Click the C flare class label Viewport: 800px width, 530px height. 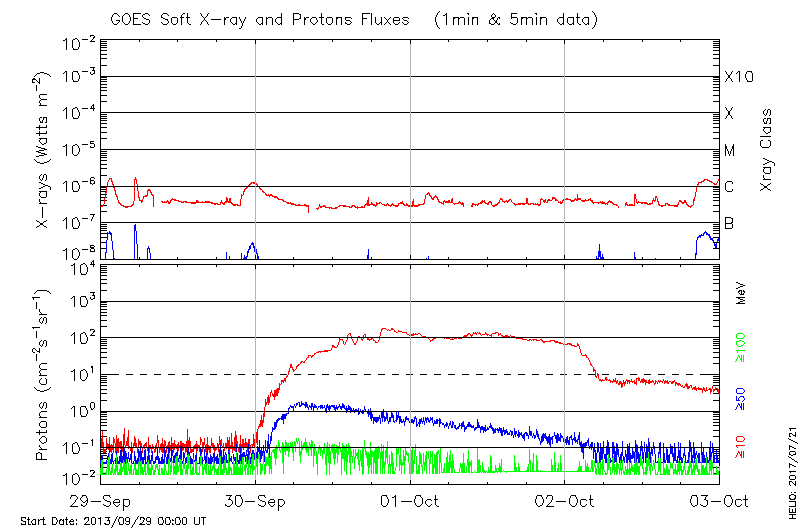click(729, 187)
